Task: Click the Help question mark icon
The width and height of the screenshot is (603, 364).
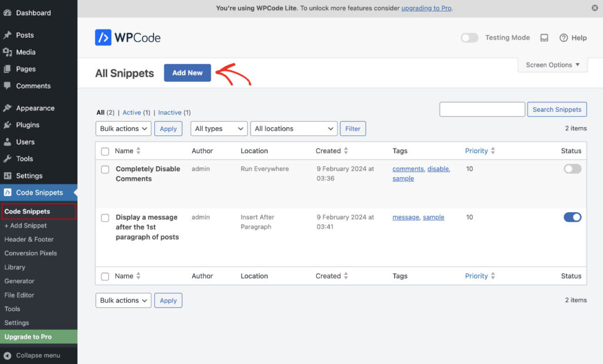Action: coord(564,38)
